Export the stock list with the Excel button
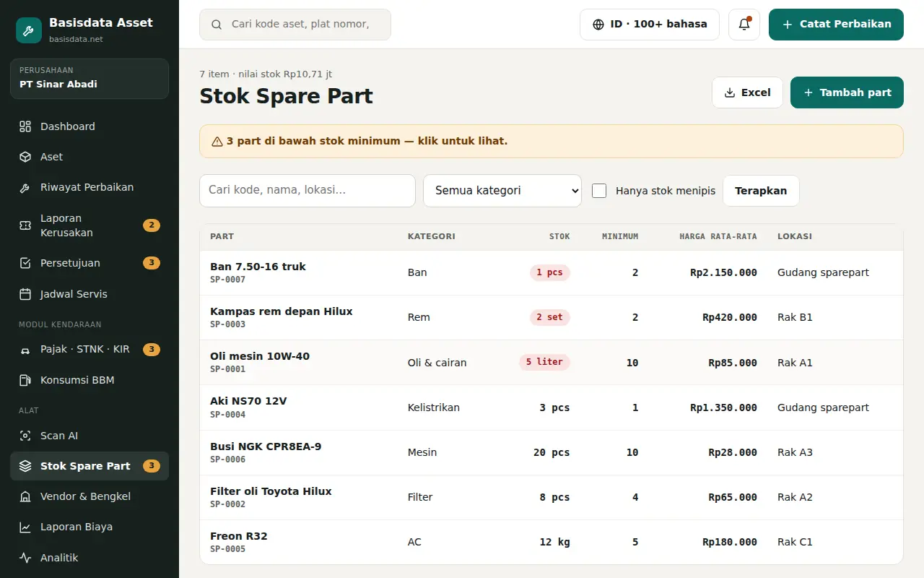 (747, 92)
